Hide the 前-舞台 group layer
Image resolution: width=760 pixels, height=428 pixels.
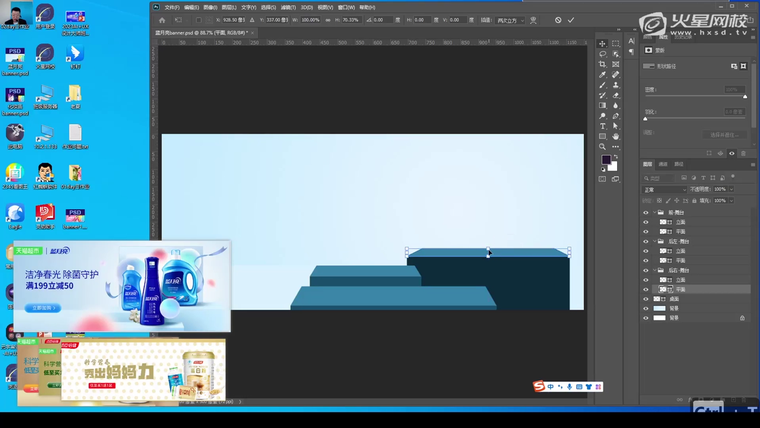646,213
